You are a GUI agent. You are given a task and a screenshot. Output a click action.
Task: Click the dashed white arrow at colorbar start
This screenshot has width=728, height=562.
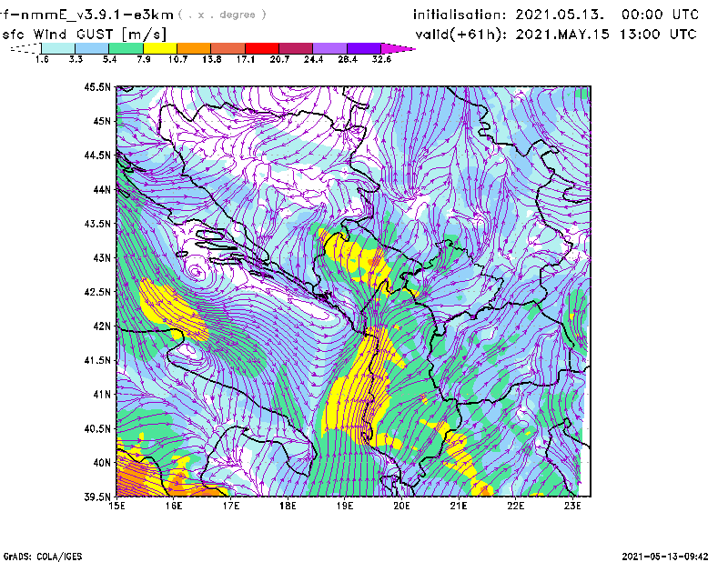click(x=25, y=48)
